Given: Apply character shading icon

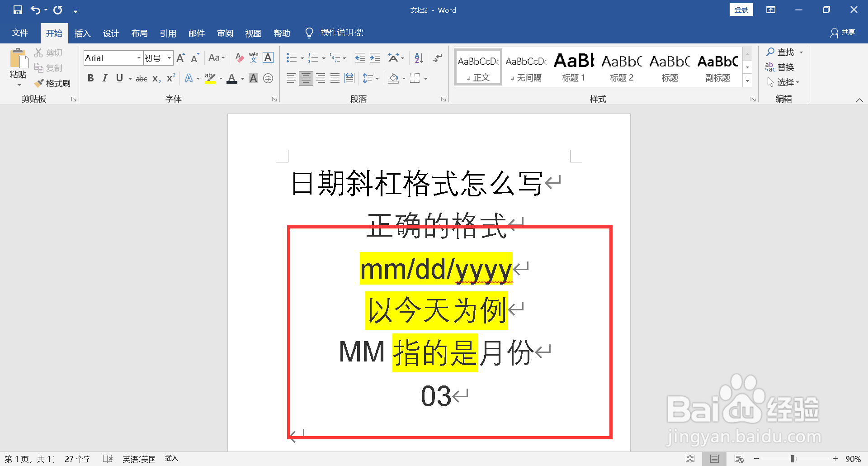Looking at the screenshot, I should tap(254, 78).
